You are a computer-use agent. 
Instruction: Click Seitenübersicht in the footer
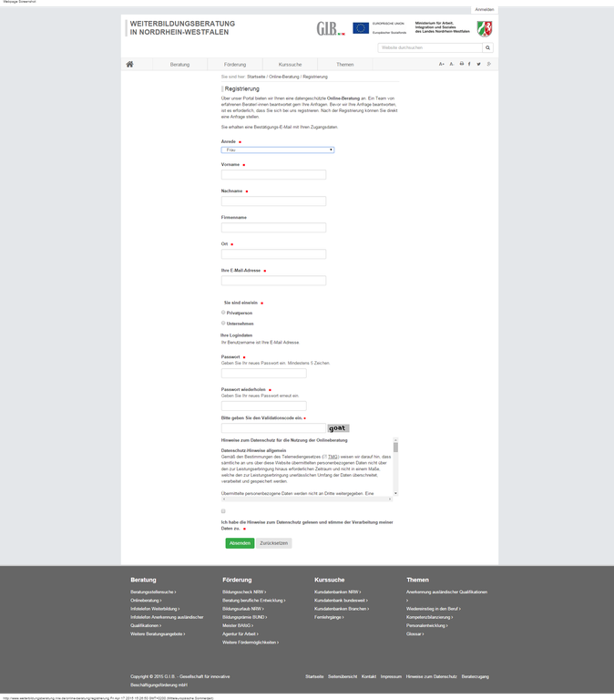pyautogui.click(x=343, y=677)
